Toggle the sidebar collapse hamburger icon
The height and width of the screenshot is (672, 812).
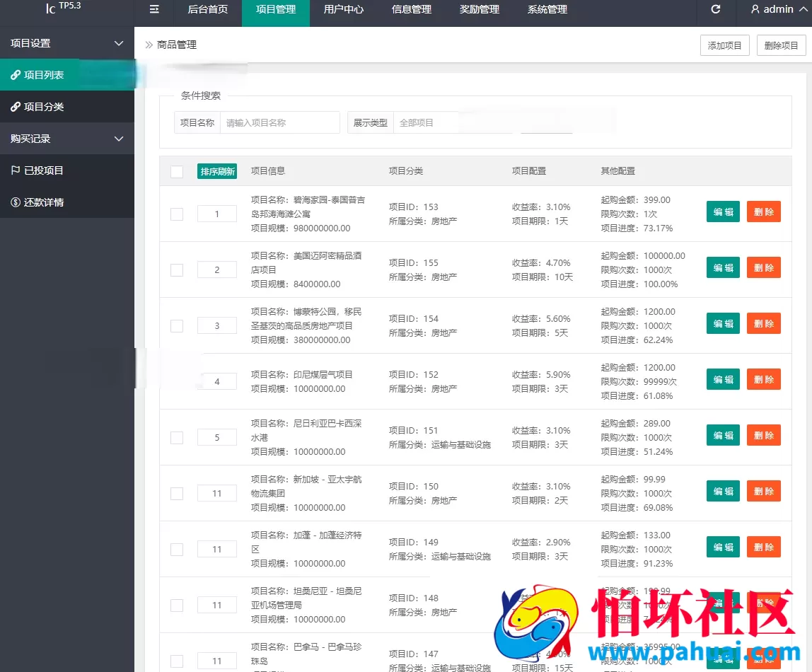click(x=153, y=9)
